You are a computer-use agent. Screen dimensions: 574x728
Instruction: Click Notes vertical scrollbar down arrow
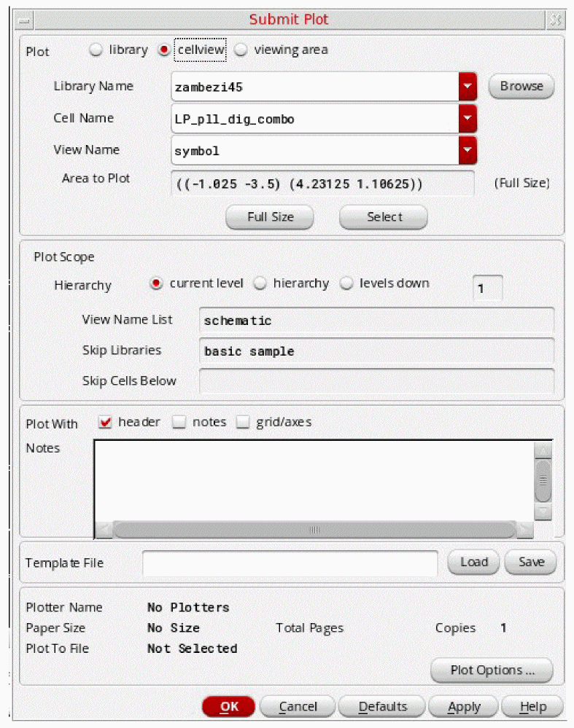coord(543,512)
